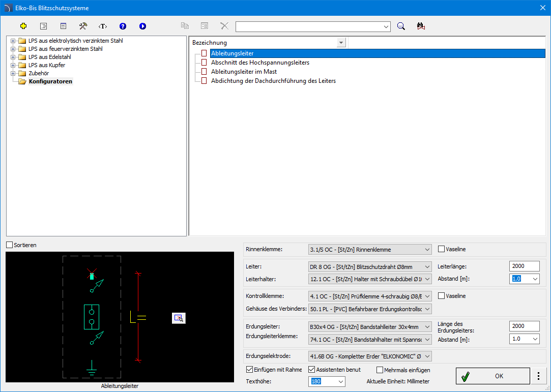Select the Zubehör tree folder

tap(39, 73)
